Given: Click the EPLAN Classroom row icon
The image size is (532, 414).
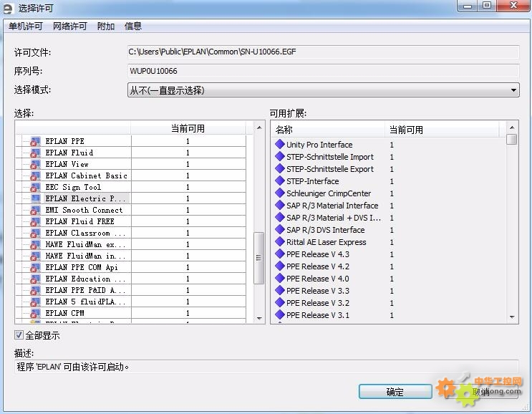Looking at the screenshot, I should click(35, 233).
